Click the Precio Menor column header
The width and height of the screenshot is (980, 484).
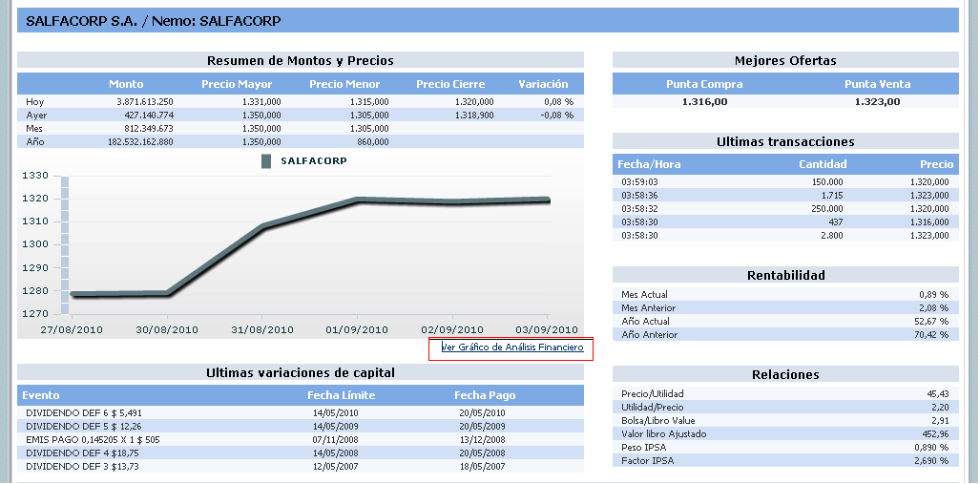[x=344, y=84]
